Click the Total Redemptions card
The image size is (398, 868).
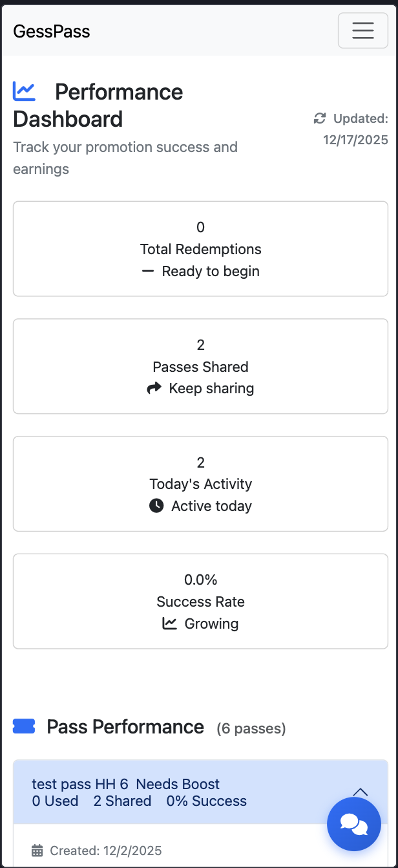pos(200,248)
